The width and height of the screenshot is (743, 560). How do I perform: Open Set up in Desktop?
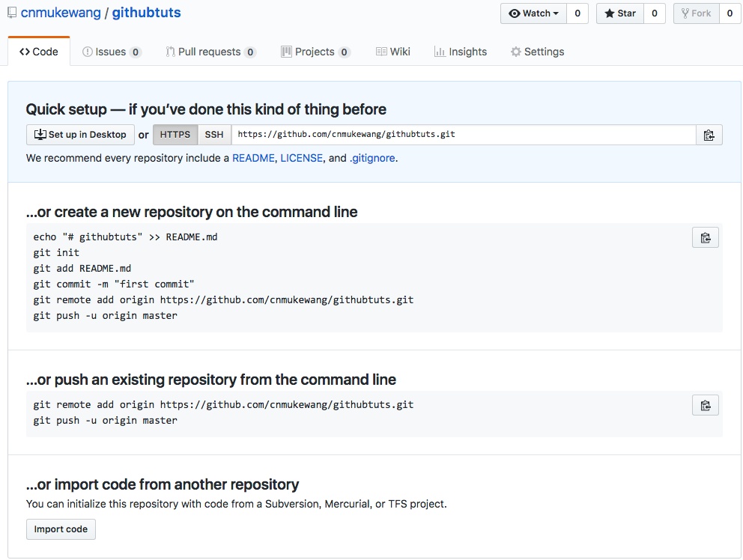(80, 135)
